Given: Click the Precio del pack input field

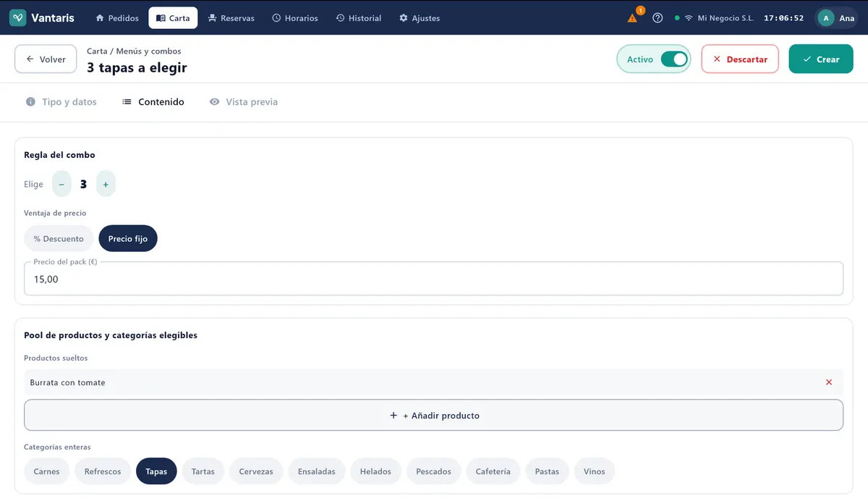Looking at the screenshot, I should [x=434, y=279].
